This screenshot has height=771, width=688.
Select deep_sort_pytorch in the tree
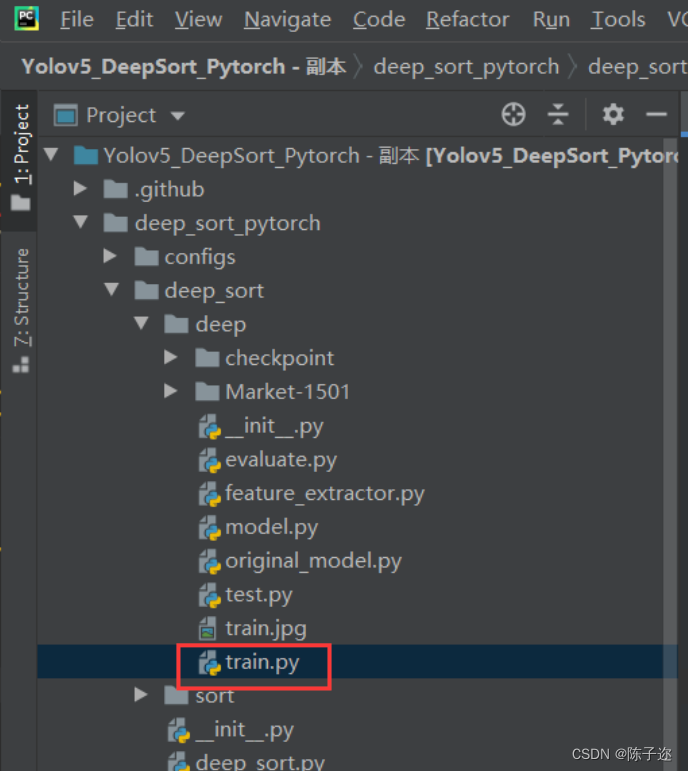click(x=228, y=224)
